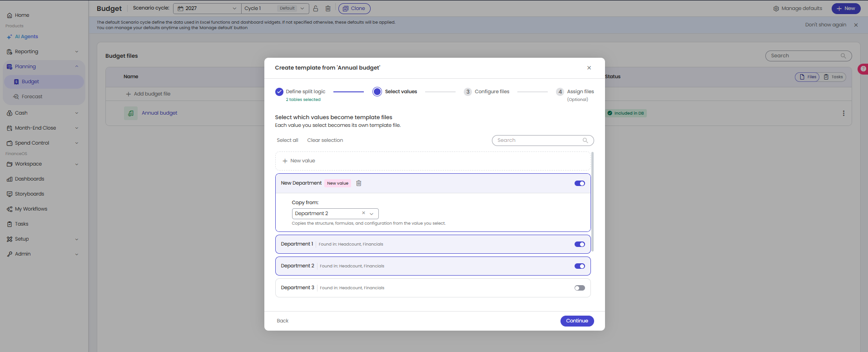Open the Forecast sidebar icon
The width and height of the screenshot is (868, 352).
coord(16,97)
